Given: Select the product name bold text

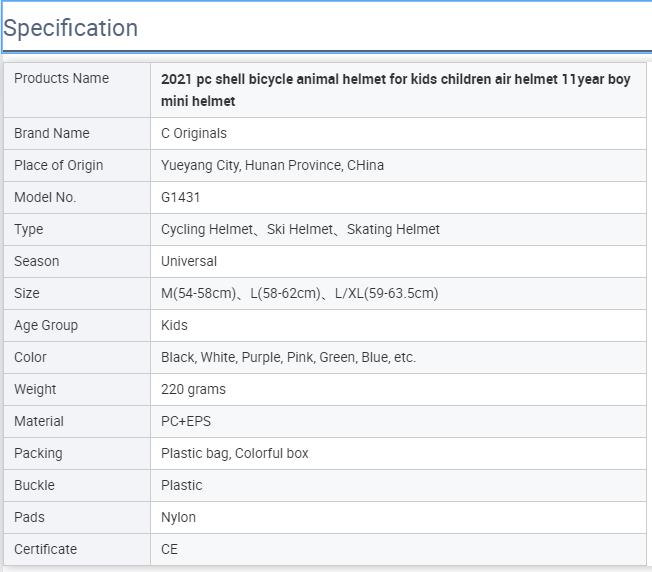Looking at the screenshot, I should 395,90.
